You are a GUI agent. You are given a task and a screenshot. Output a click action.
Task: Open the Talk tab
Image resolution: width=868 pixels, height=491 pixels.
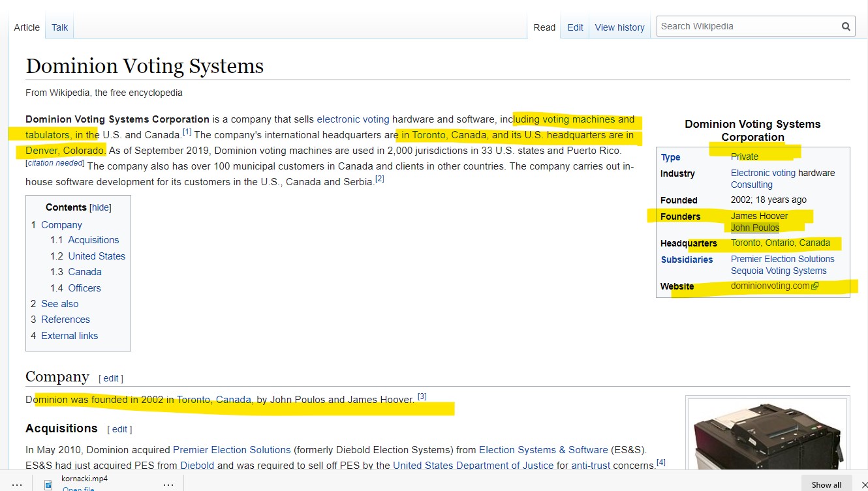[60, 27]
